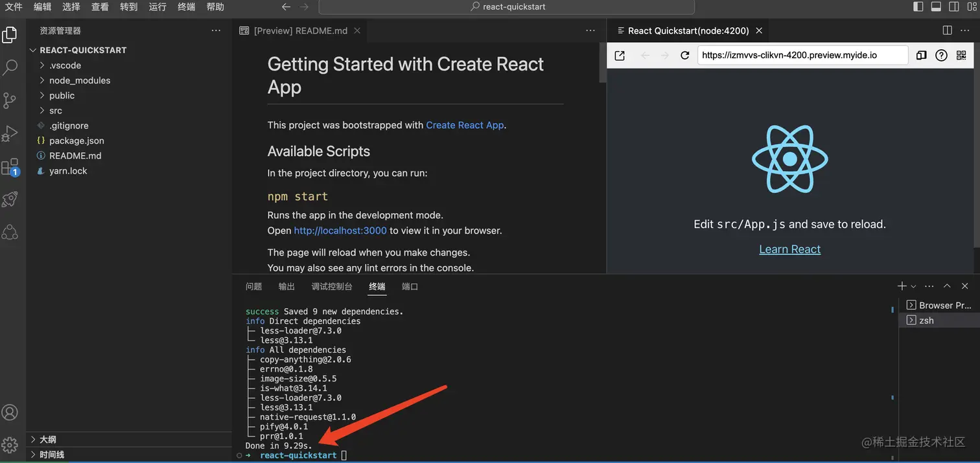Close the React Quickstart preview tab
This screenshot has height=463, width=980.
point(759,30)
